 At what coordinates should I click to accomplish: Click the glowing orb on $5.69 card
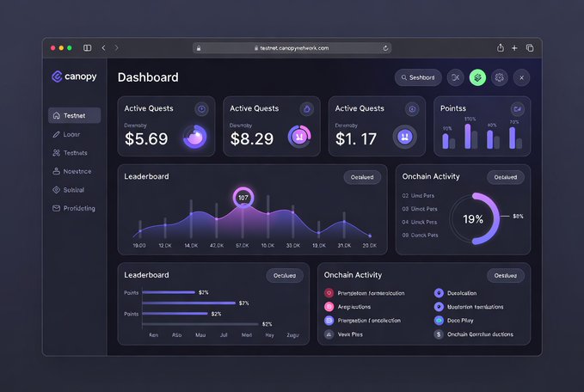[194, 137]
